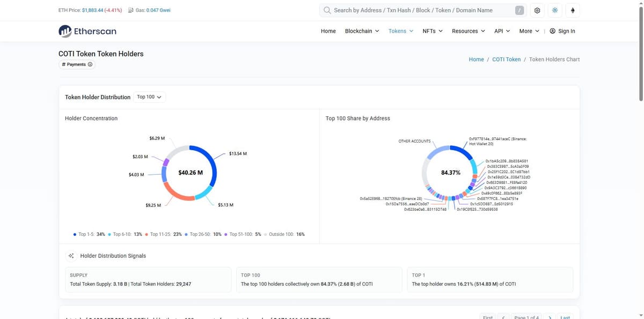Open site settings gear icon

tap(537, 10)
